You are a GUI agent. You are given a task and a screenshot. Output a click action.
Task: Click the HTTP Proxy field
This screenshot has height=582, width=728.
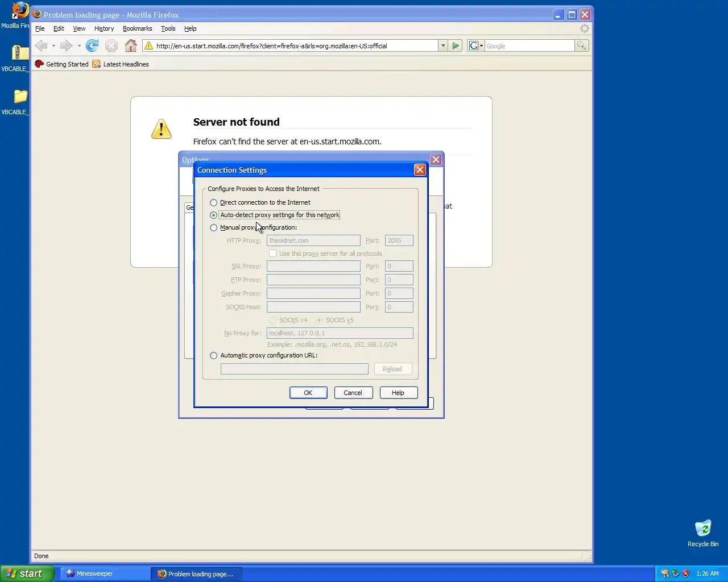(x=313, y=240)
